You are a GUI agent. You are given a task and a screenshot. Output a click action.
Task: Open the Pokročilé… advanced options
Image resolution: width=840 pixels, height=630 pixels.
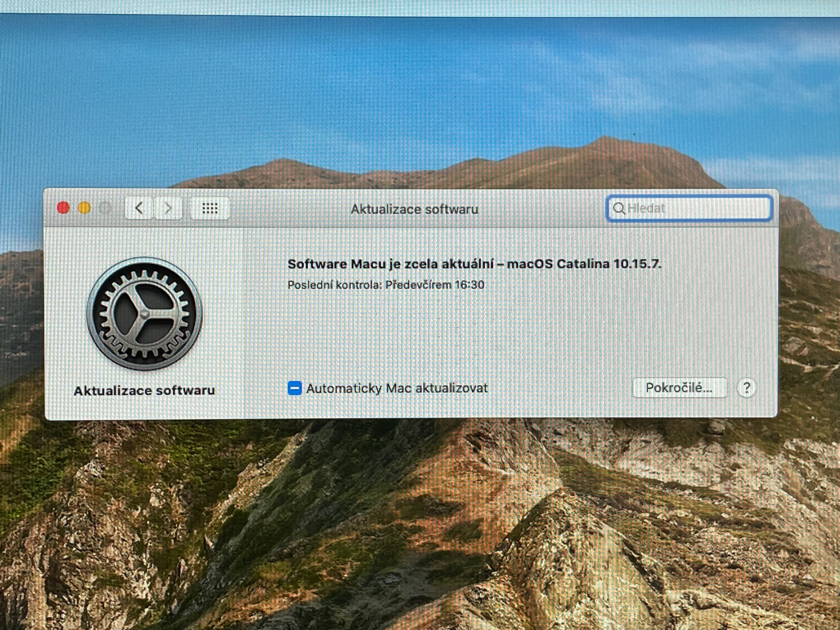point(679,388)
